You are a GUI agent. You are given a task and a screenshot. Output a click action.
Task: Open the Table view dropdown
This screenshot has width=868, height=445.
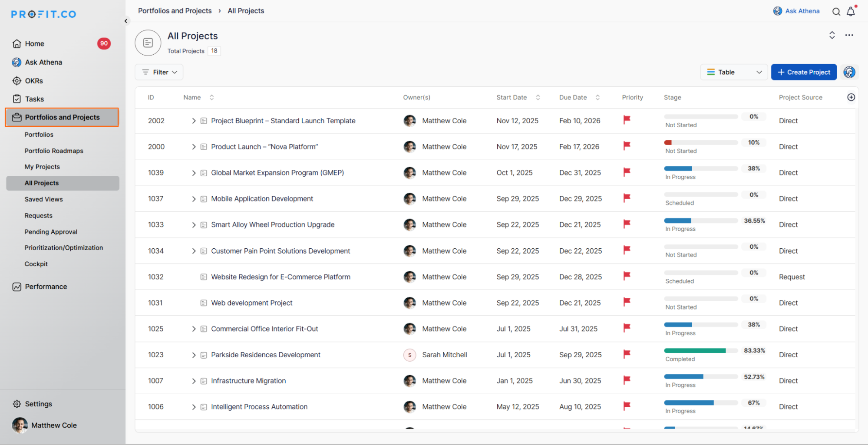(x=733, y=72)
